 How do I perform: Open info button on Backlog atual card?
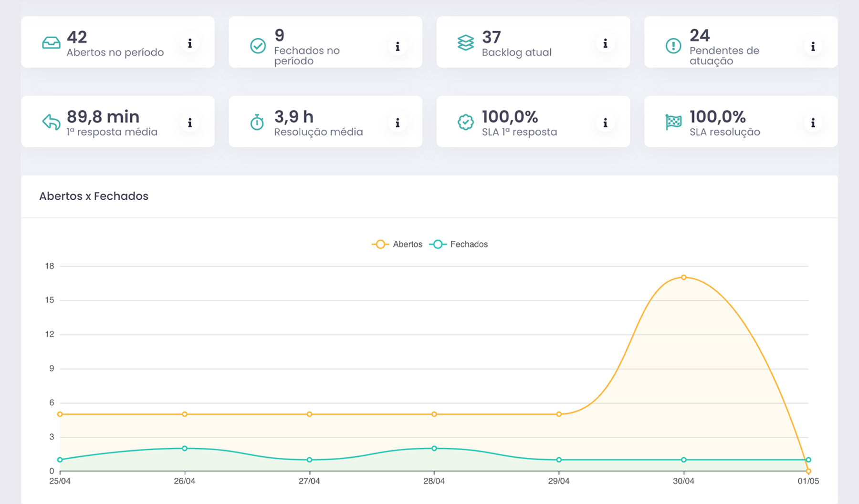[x=605, y=43]
